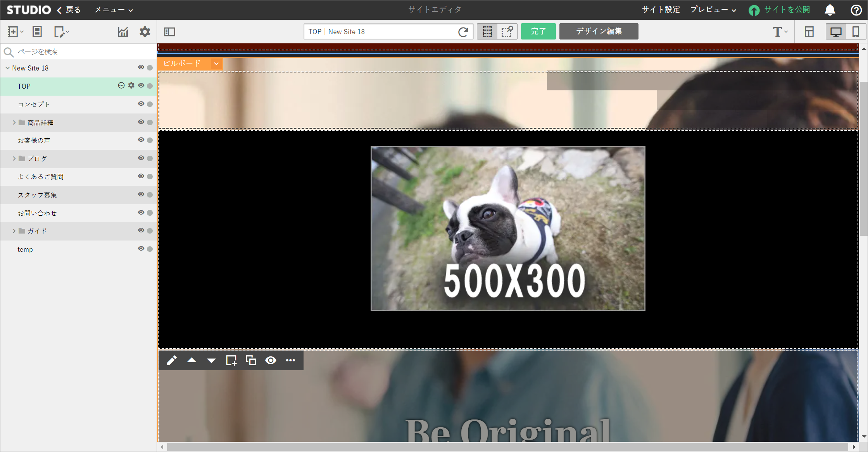Expand the 商品詳細 folder
This screenshot has width=868, height=452.
[14, 122]
